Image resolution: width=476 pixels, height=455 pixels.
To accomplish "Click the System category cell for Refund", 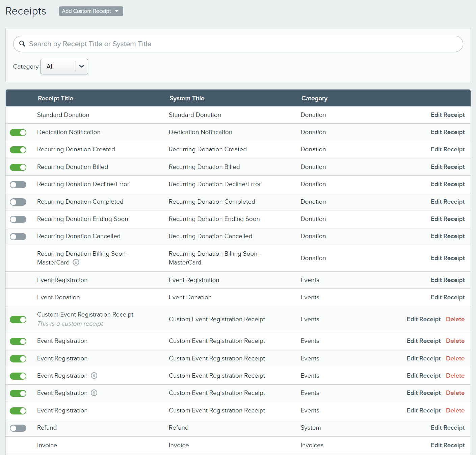I will [311, 428].
